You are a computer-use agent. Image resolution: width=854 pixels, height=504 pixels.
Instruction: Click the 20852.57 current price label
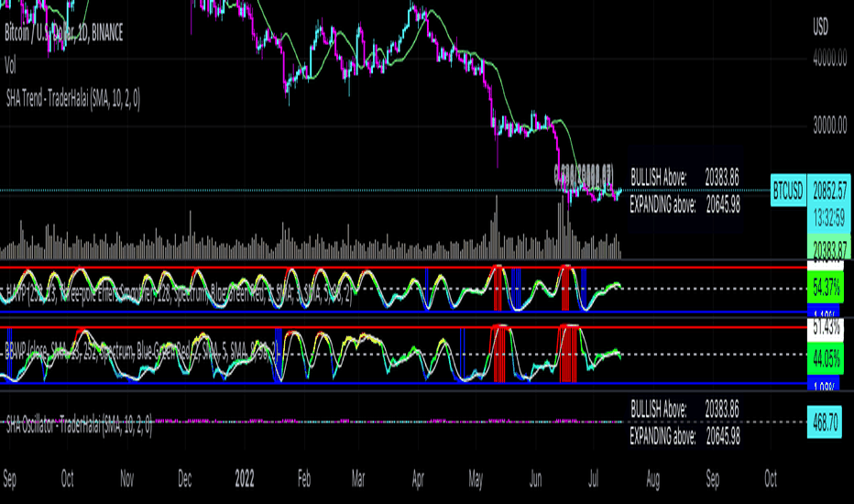[x=829, y=192]
